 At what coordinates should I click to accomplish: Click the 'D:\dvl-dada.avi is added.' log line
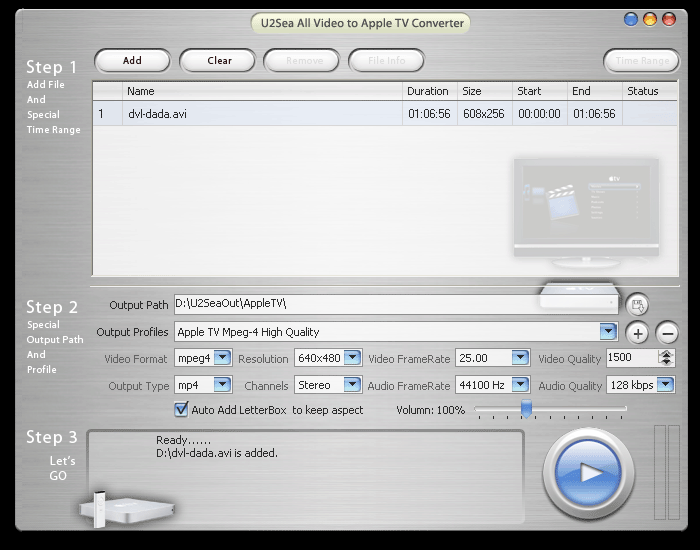(217, 453)
